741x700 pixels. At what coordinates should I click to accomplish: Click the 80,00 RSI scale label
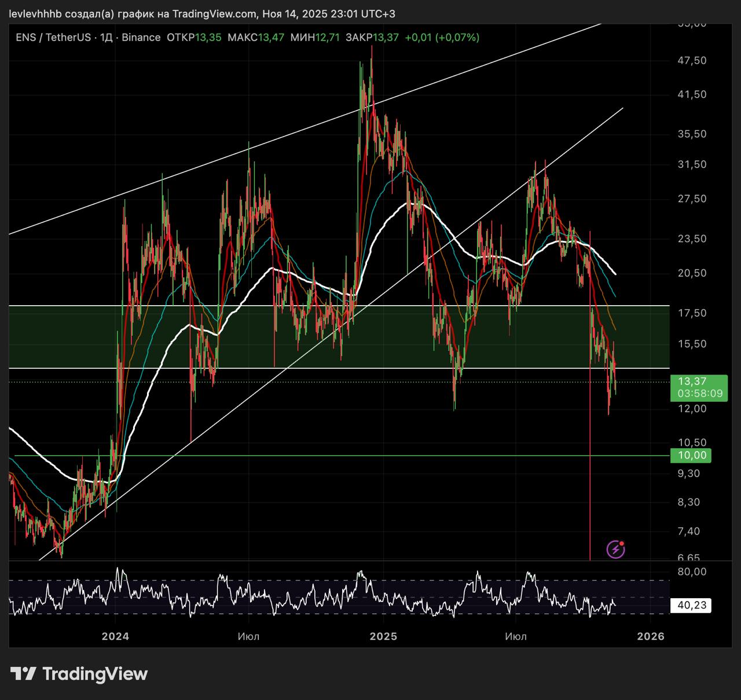pyautogui.click(x=692, y=572)
